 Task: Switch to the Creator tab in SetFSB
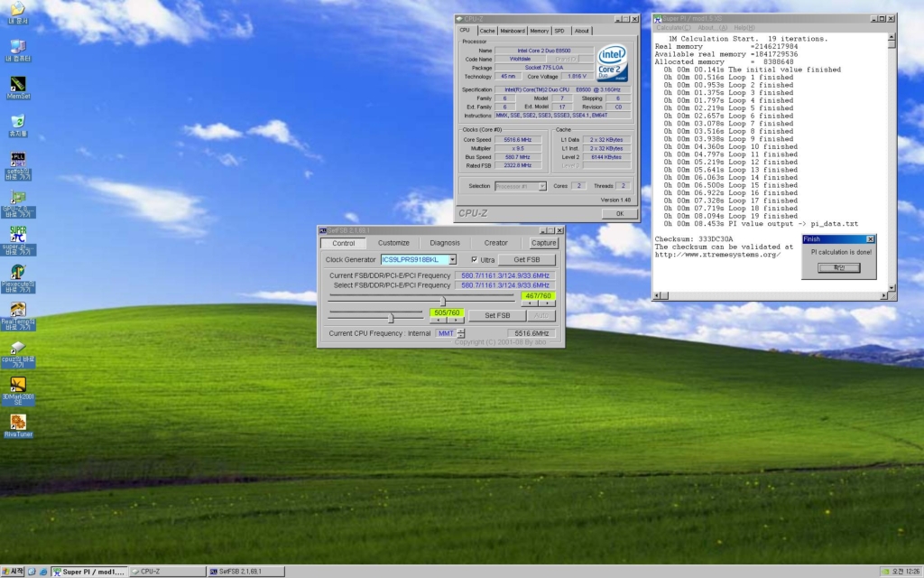point(496,243)
